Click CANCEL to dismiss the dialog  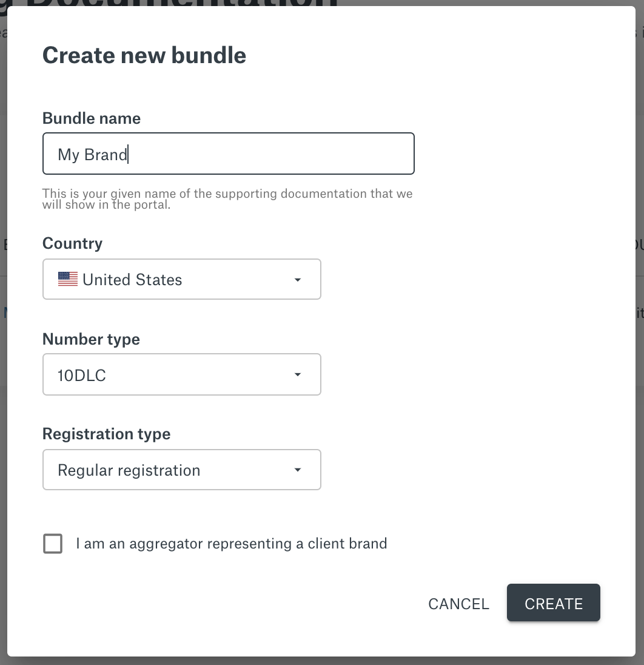click(x=458, y=604)
